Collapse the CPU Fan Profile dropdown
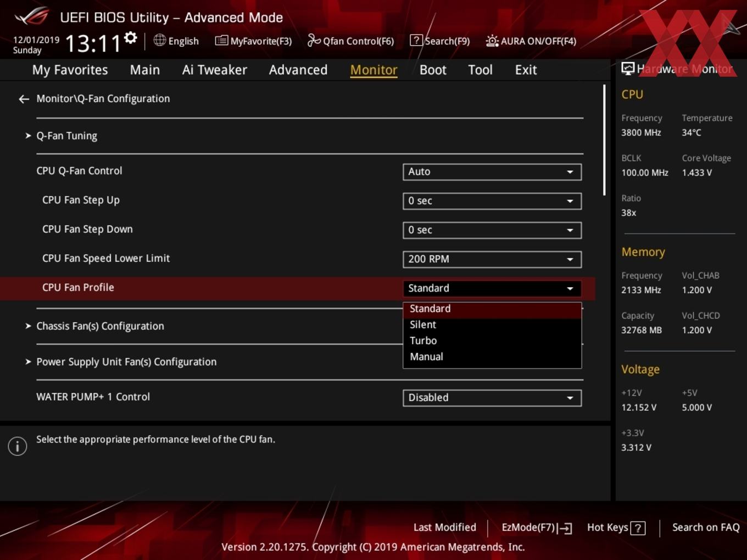The image size is (747, 560). [492, 288]
